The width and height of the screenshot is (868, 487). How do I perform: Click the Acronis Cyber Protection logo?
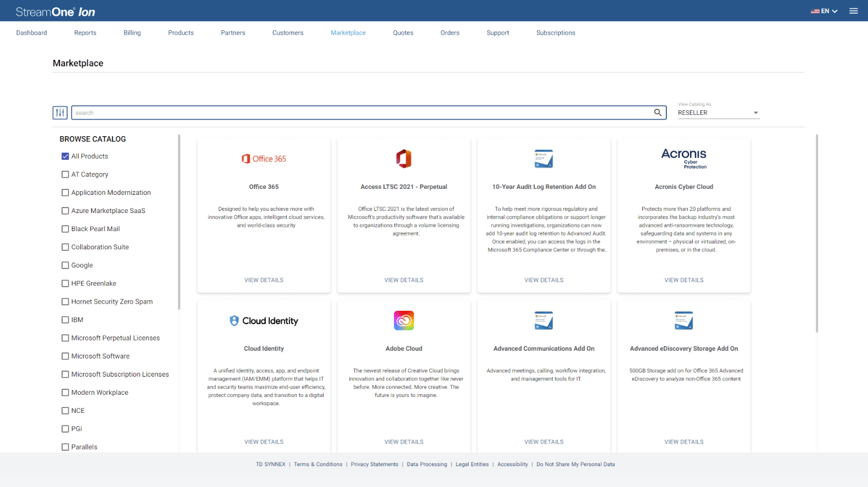tap(683, 158)
